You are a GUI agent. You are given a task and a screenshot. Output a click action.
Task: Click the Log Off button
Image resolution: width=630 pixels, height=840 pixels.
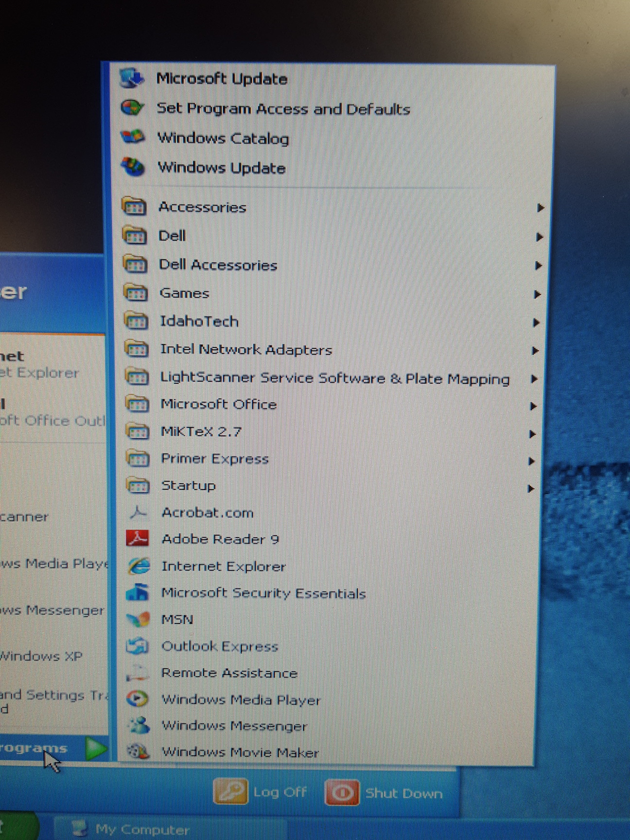(261, 792)
